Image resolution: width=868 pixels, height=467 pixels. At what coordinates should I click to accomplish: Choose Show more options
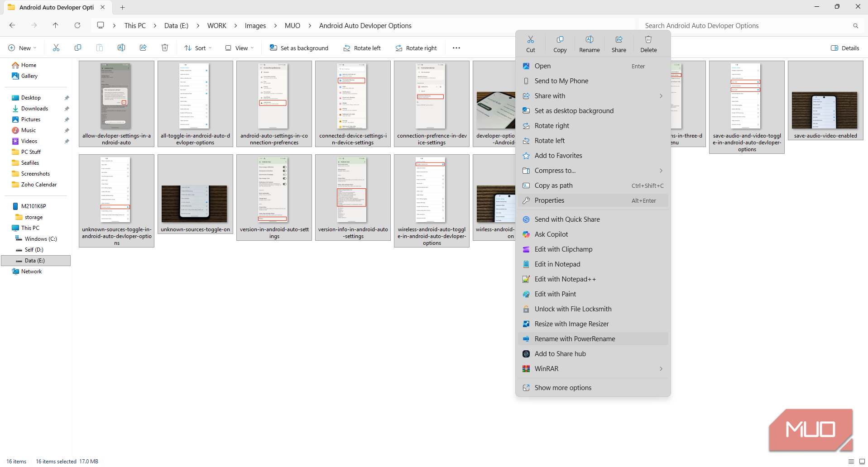(x=593, y=388)
